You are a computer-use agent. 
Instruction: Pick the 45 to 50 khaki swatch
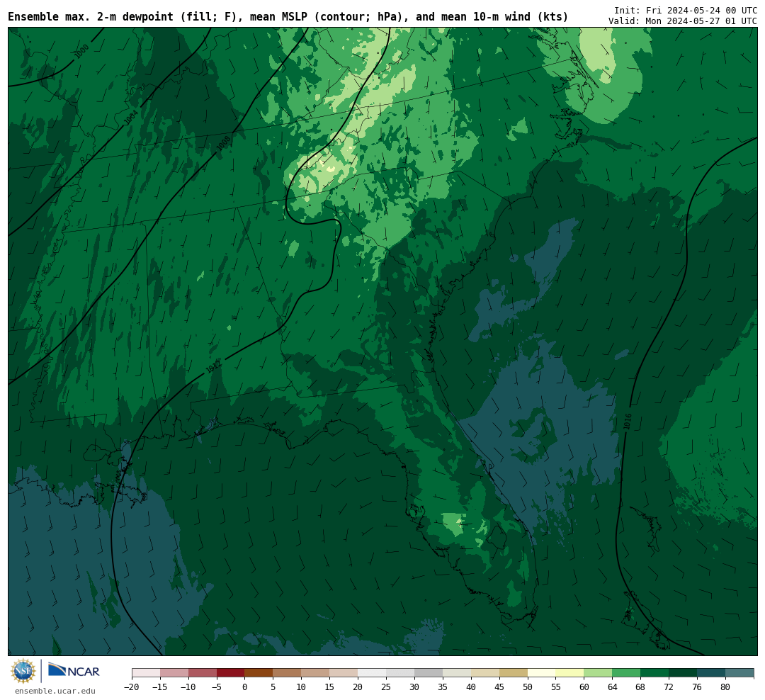click(514, 673)
